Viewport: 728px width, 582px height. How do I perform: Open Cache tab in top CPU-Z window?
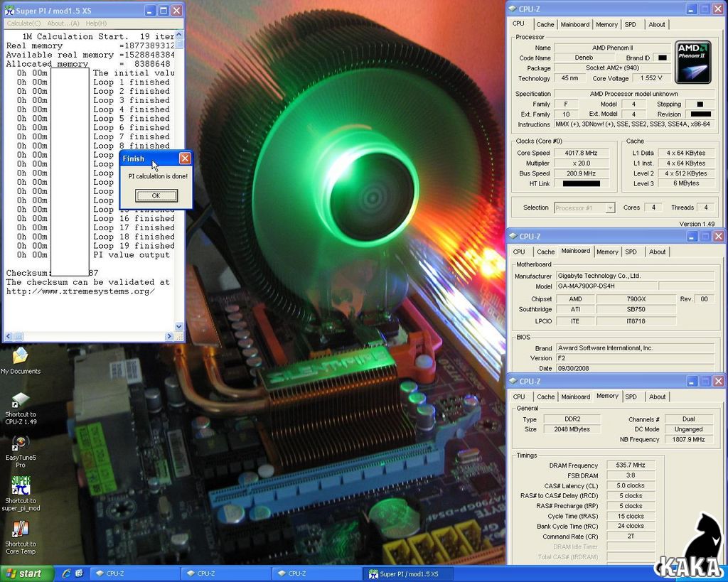point(545,25)
